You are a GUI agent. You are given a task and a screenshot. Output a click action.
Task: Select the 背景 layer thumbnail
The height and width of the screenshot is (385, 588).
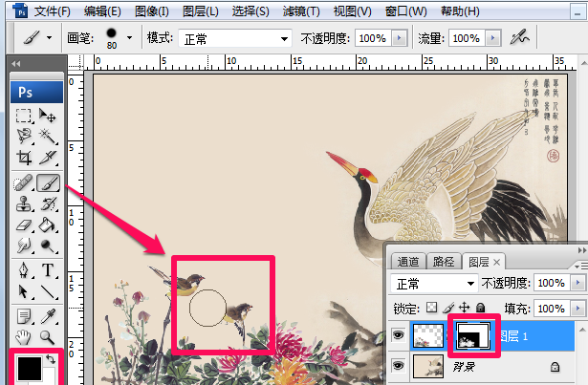pyautogui.click(x=428, y=366)
